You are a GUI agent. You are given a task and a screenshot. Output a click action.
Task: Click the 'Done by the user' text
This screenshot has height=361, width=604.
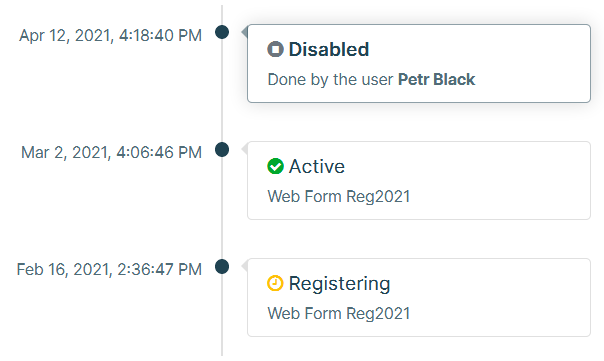point(330,79)
